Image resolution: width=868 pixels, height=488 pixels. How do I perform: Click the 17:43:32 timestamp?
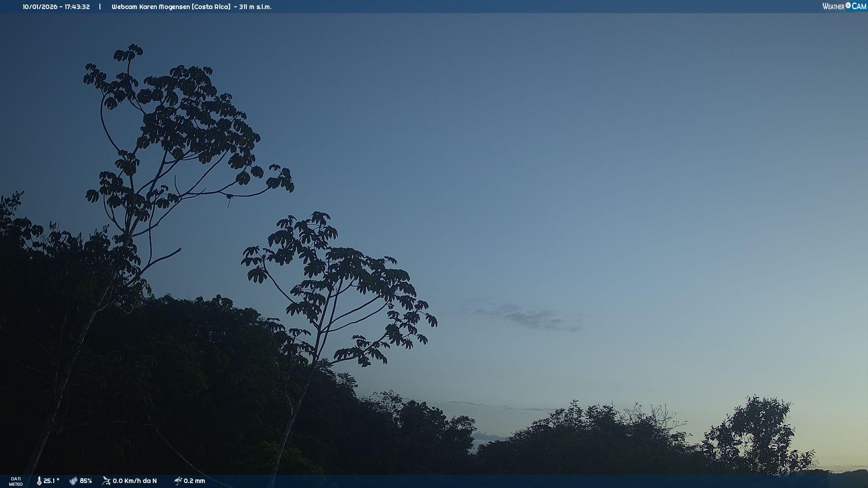[x=77, y=7]
